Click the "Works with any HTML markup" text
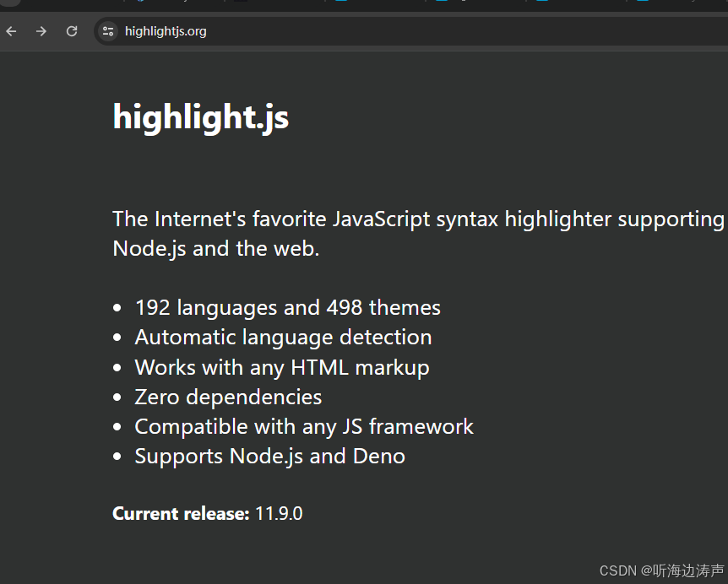 281,367
